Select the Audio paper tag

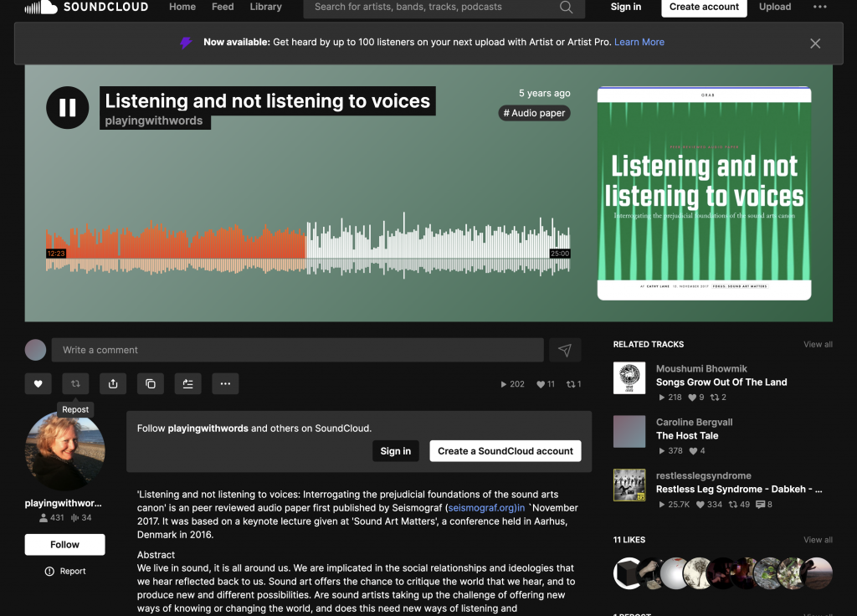[534, 113]
